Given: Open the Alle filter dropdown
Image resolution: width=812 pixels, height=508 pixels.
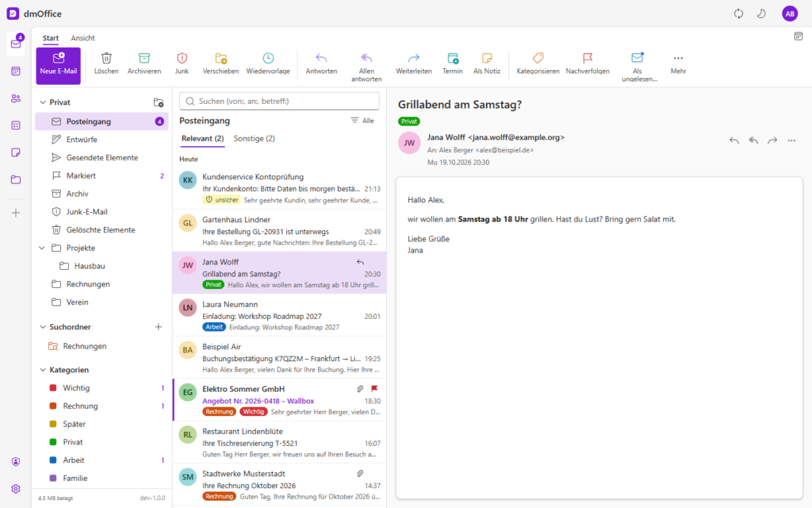Looking at the screenshot, I should point(362,121).
